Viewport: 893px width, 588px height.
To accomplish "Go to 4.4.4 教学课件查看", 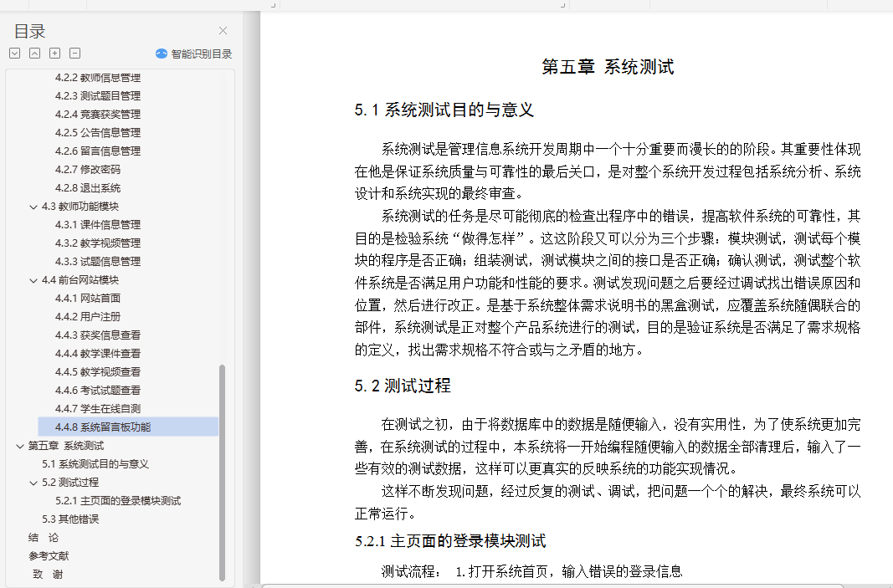I will [x=98, y=354].
